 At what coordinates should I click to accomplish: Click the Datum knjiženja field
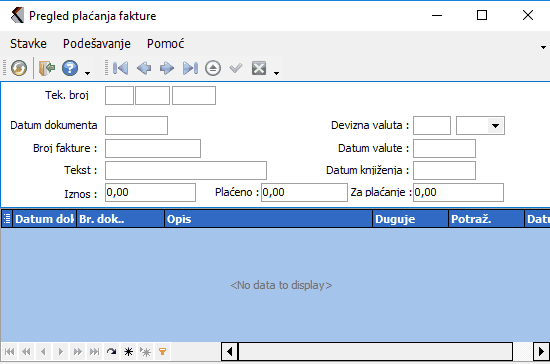[x=444, y=170]
